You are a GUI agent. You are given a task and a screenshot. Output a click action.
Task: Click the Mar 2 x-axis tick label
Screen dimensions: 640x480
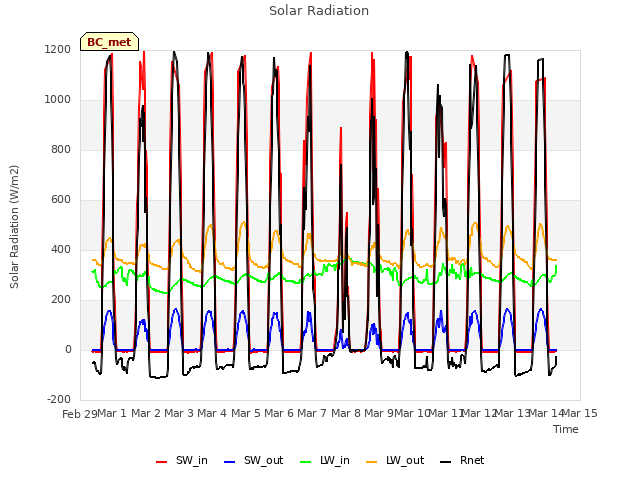(x=146, y=413)
